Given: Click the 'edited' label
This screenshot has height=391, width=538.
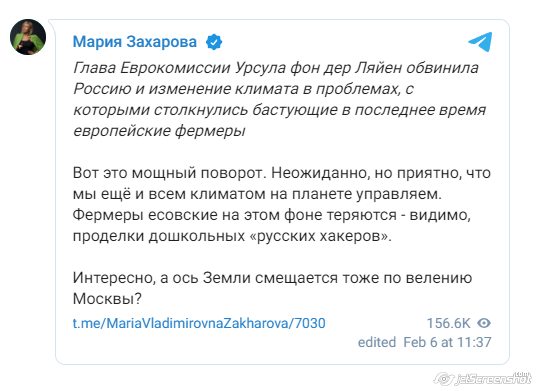Looking at the screenshot, I should (x=377, y=342).
